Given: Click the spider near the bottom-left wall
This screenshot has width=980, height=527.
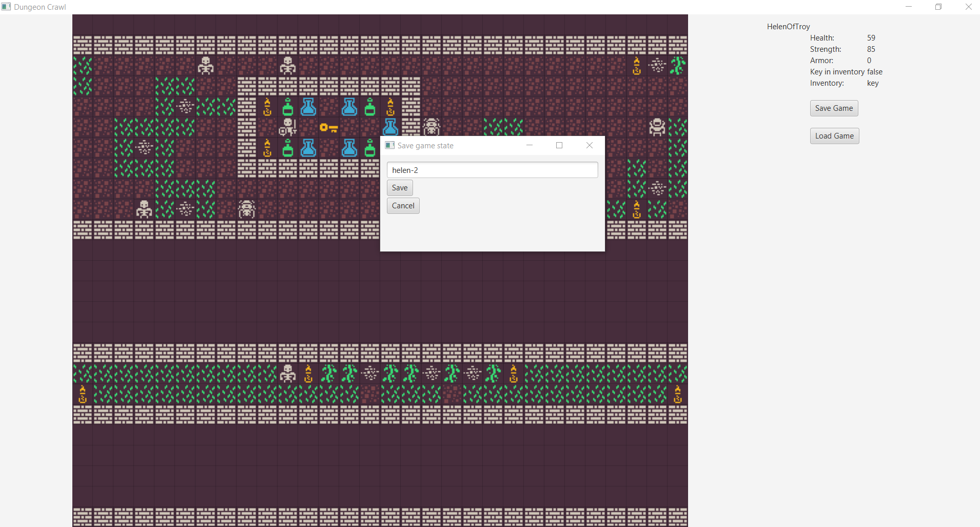Looking at the screenshot, I should (x=247, y=209).
